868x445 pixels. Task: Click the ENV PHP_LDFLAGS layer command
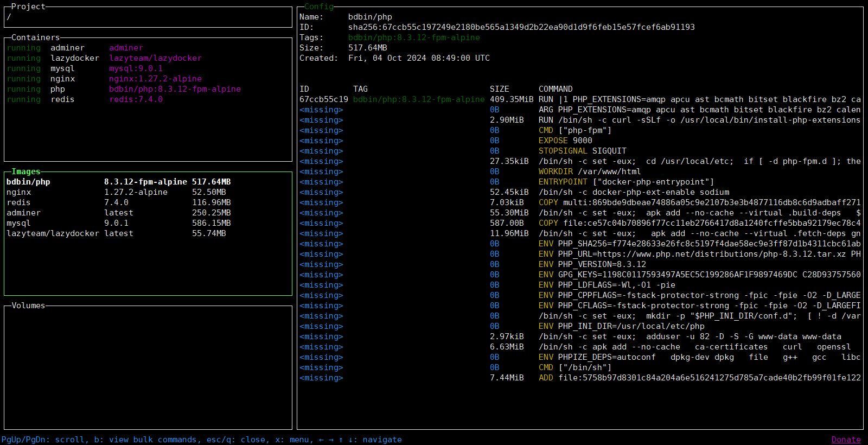607,285
